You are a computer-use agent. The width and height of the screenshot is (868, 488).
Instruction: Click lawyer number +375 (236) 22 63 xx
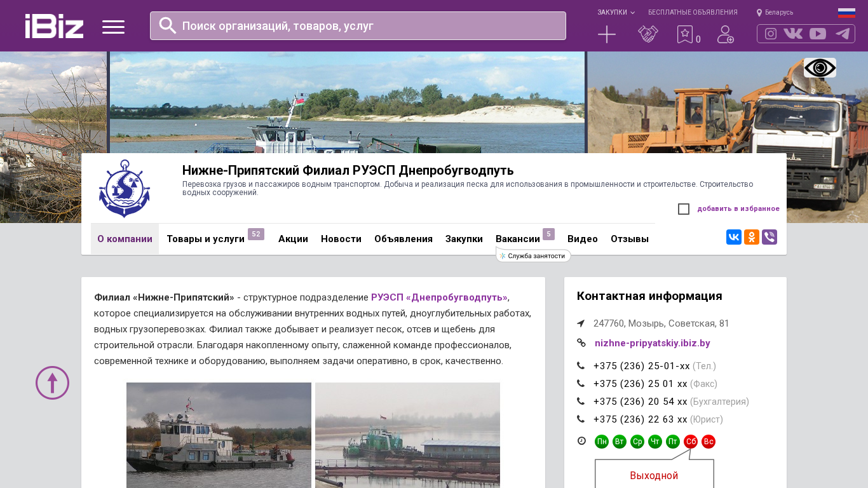pos(641,419)
